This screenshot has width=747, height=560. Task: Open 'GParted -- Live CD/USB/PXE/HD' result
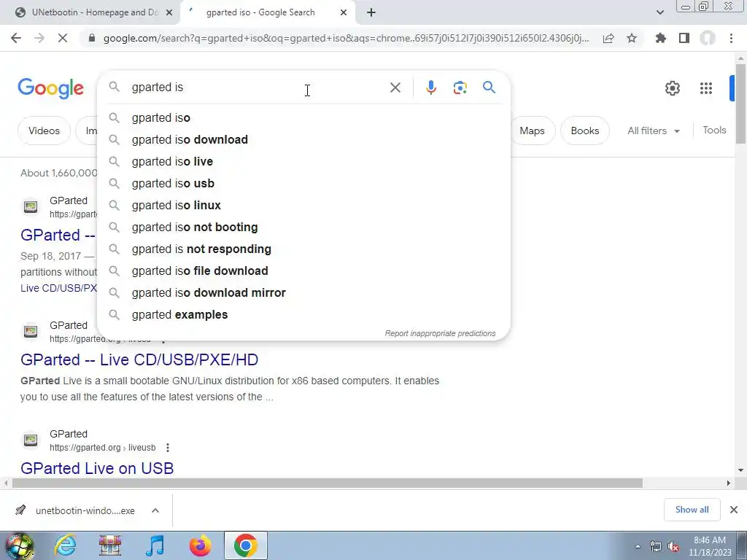tap(139, 359)
